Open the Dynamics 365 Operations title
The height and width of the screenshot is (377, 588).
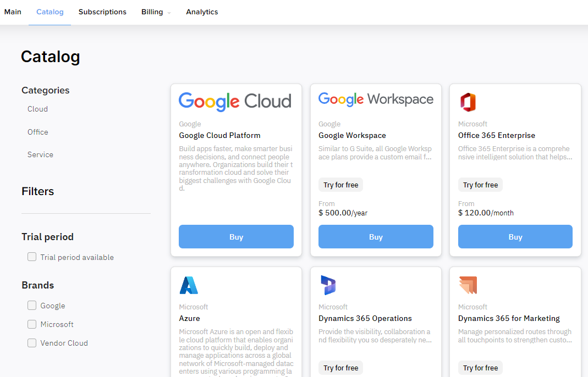point(365,318)
